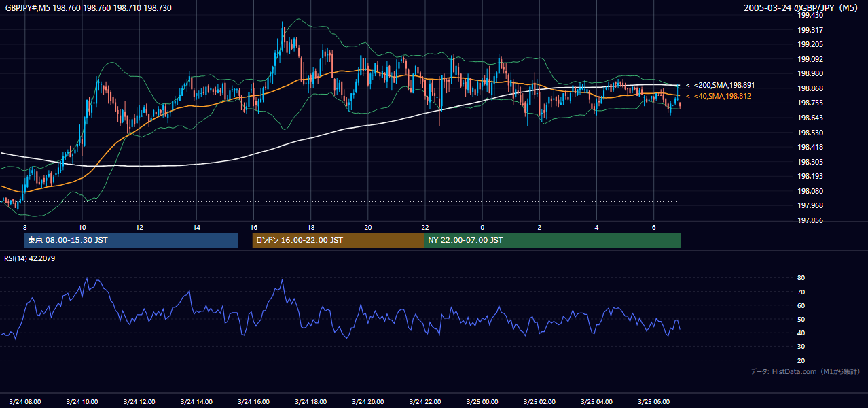The image size is (868, 408).
Task: Click price axis value 197.968
Action: click(x=810, y=205)
